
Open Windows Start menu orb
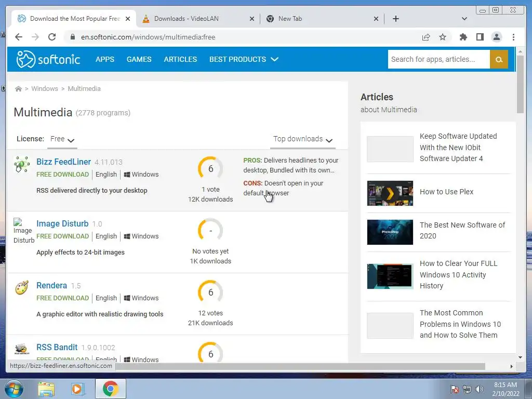[14, 389]
